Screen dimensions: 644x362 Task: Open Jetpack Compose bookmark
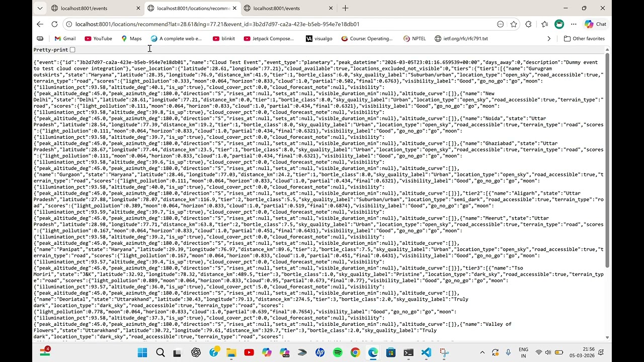pyautogui.click(x=269, y=39)
